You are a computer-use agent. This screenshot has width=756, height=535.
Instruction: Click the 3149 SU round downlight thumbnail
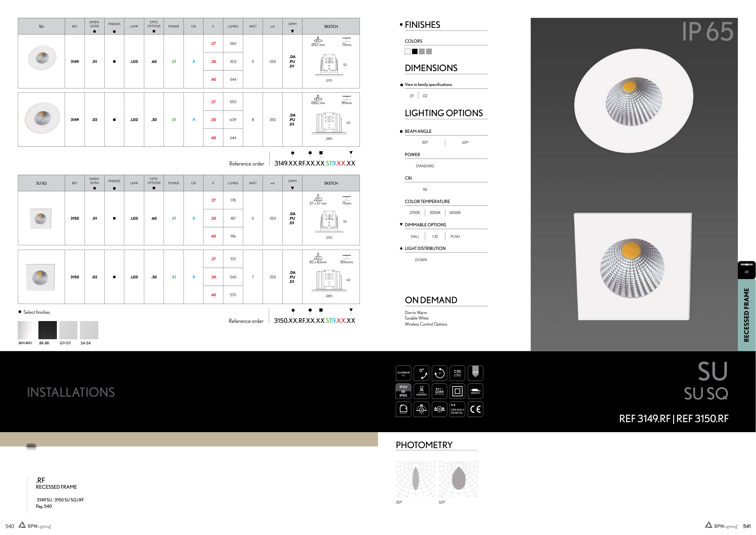coord(42,58)
